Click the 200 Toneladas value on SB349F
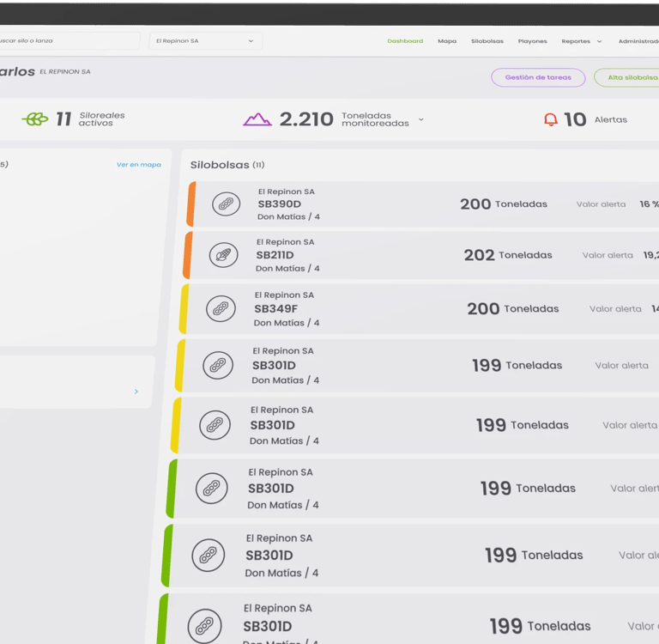Screen dimensions: 659x644 pyautogui.click(x=513, y=309)
